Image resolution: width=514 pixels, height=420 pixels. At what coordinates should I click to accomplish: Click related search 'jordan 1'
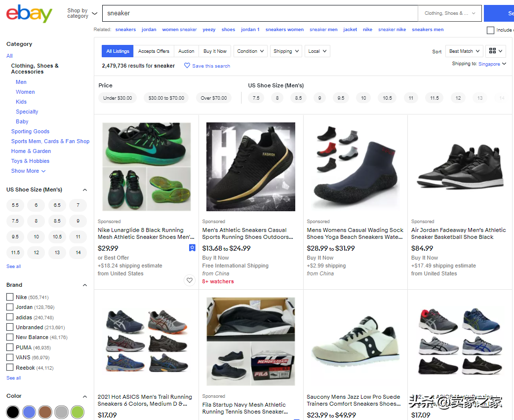pyautogui.click(x=250, y=30)
